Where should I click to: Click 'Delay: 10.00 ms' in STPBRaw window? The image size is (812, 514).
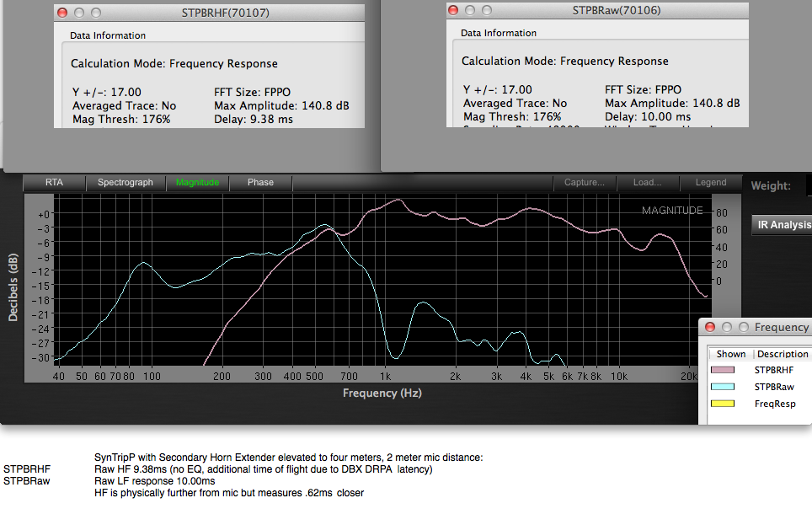[x=648, y=116]
